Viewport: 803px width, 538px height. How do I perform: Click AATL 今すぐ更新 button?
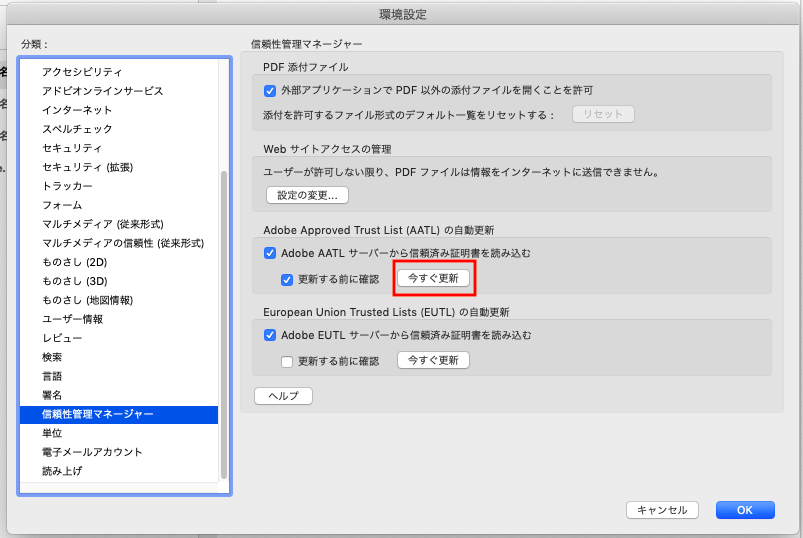pos(433,279)
